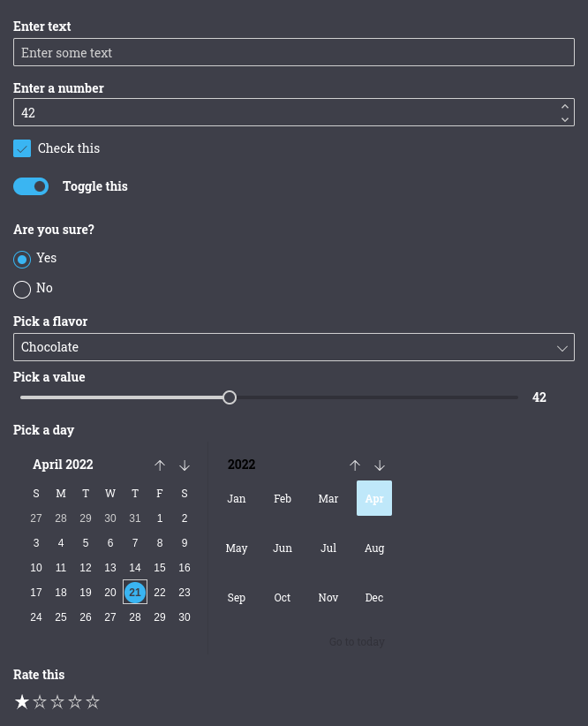The width and height of the screenshot is (588, 726).
Task: Click the flavor dropdown chevron arrow
Action: coord(562,348)
